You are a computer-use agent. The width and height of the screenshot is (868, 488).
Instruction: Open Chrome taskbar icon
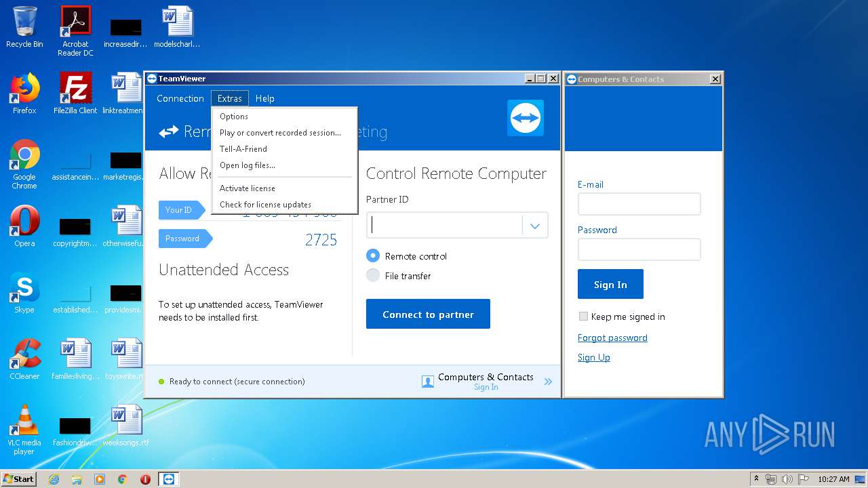(122, 479)
